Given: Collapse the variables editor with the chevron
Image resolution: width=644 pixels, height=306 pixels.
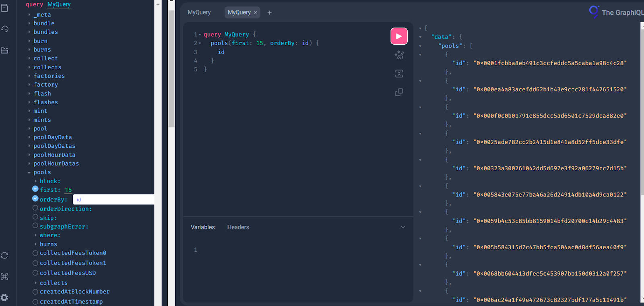Looking at the screenshot, I should (x=402, y=227).
